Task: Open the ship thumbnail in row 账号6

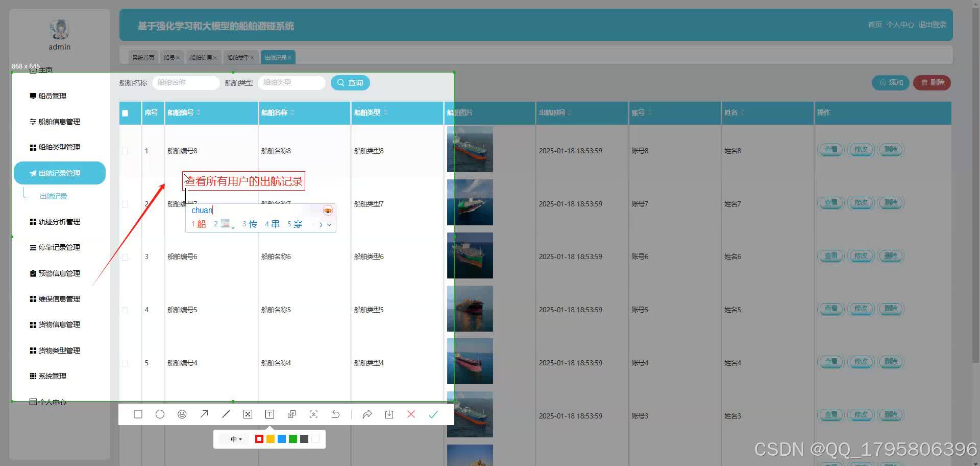Action: 470,255
